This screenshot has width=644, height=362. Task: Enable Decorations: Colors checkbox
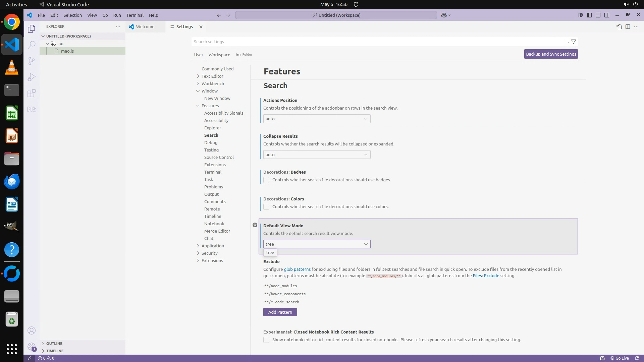[266, 207]
